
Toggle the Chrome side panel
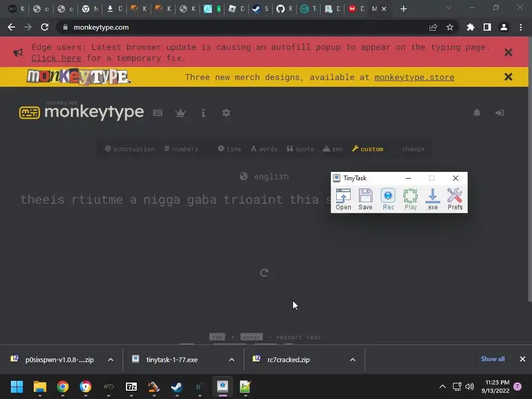click(x=487, y=27)
